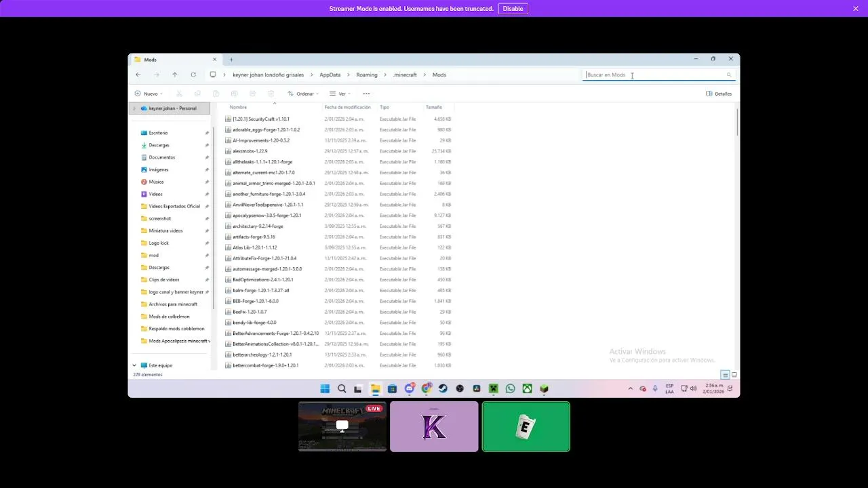Screen dimensions: 868x488
Task: Open taskbar Search magnifier
Action: pos(342,388)
